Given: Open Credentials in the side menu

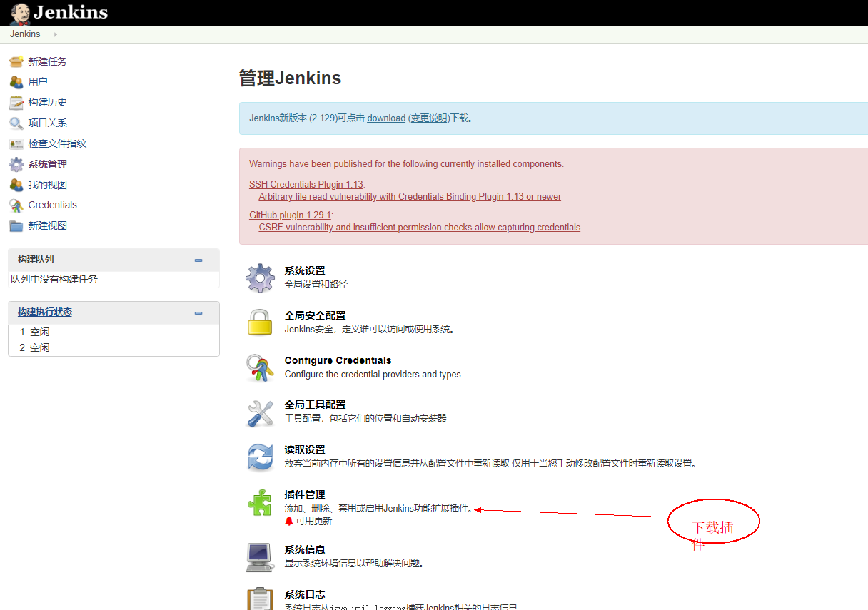Looking at the screenshot, I should tap(53, 205).
